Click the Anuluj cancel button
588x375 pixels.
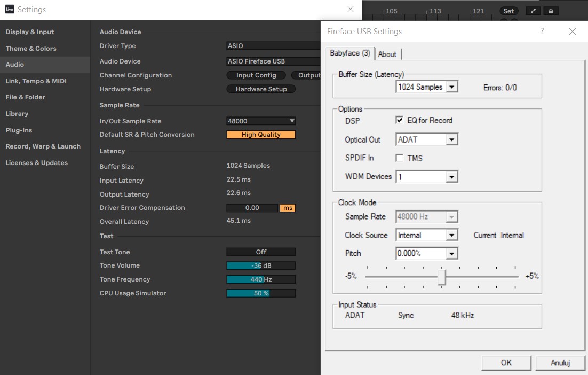[x=560, y=363]
